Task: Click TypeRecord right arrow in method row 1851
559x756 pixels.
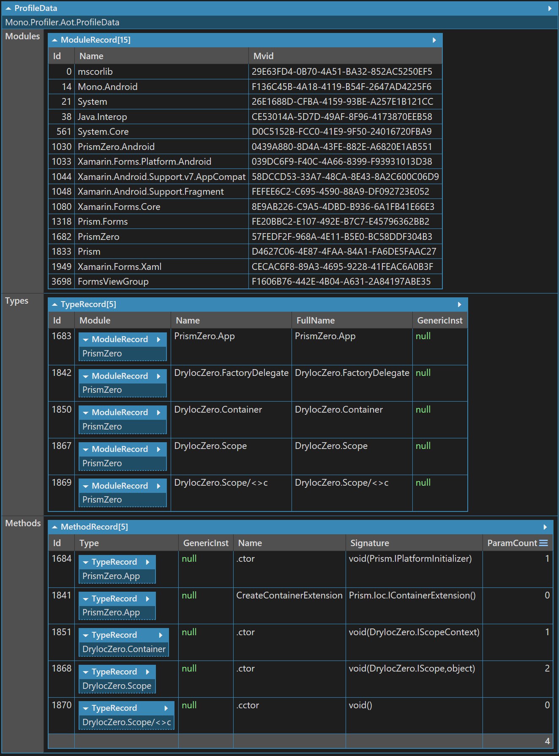Action: 161,635
